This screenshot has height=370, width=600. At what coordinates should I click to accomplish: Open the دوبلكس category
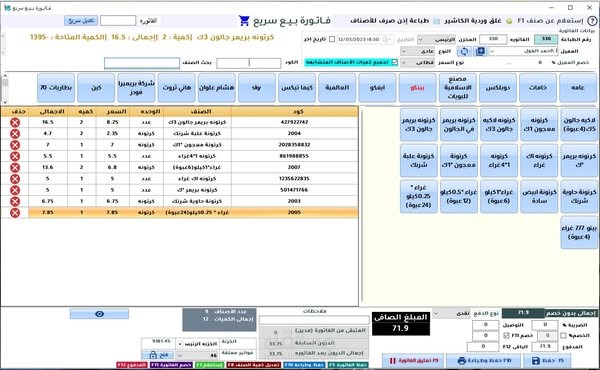[497, 88]
